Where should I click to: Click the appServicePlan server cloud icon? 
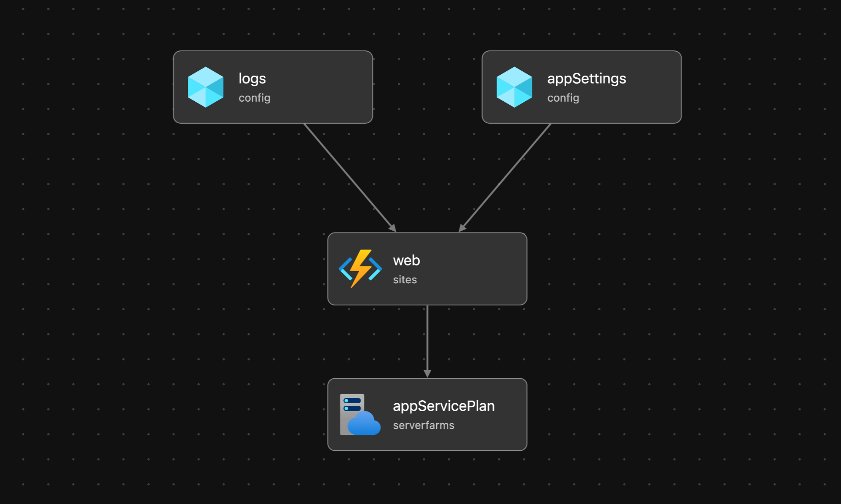[x=360, y=414]
